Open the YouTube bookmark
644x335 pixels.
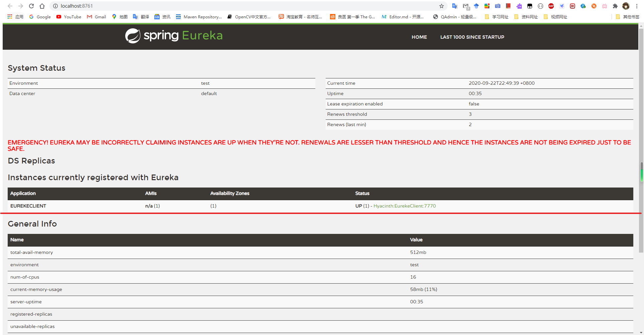[69, 17]
